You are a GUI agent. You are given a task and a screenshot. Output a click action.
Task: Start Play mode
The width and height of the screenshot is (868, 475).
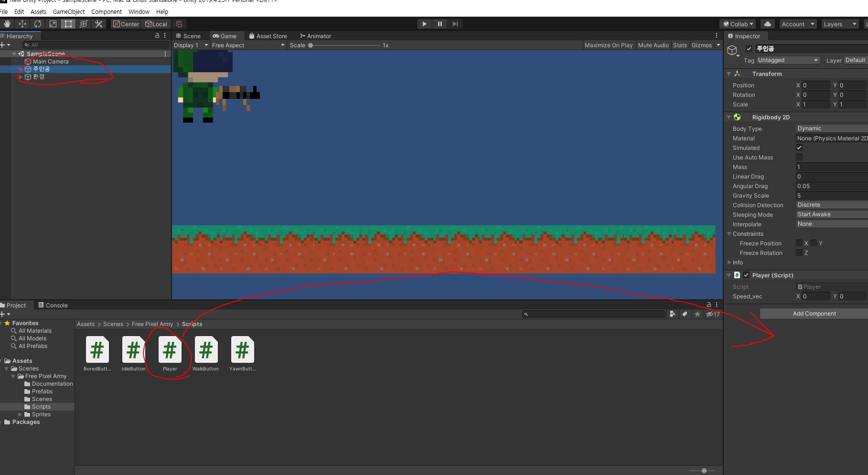tap(424, 24)
